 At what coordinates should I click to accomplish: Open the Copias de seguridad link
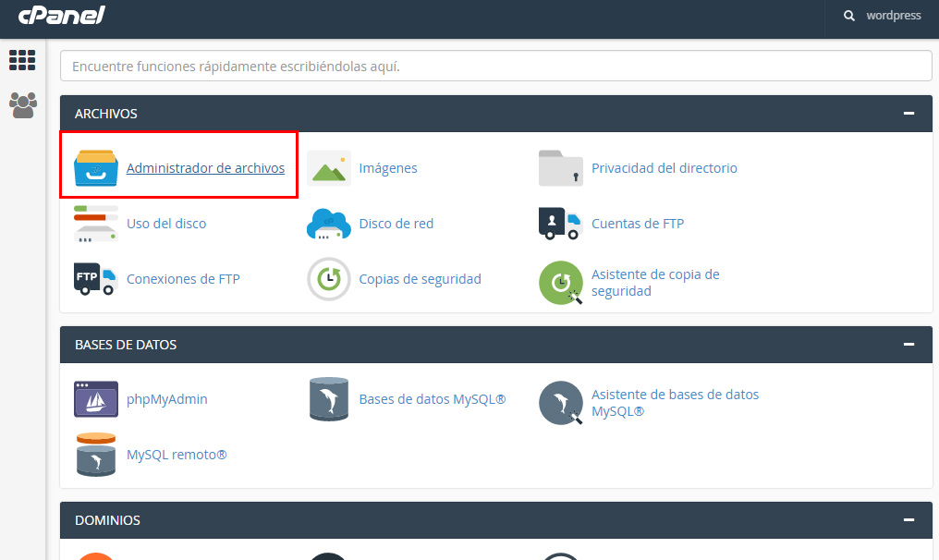tap(420, 279)
